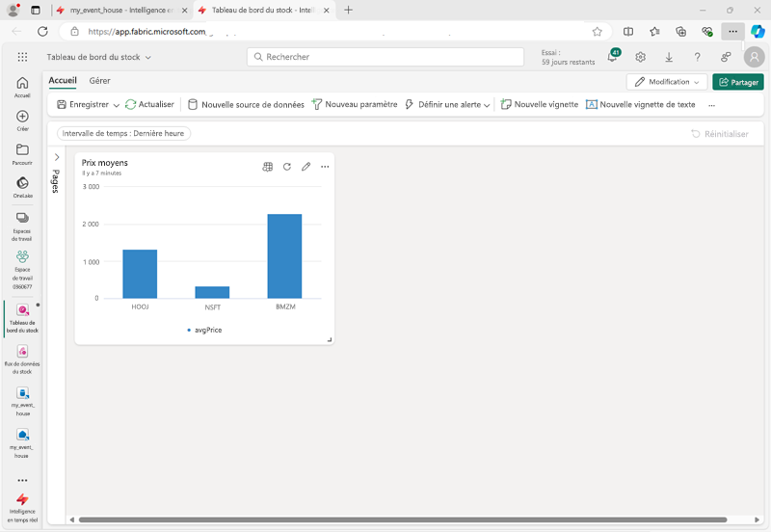771x532 pixels.
Task: Switch to the Gérer tab
Action: (100, 81)
